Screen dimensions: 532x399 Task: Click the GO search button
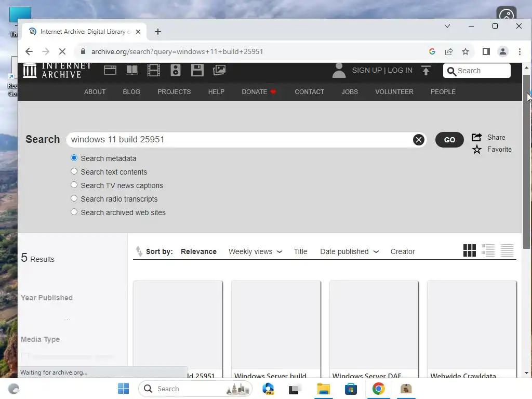pos(449,140)
